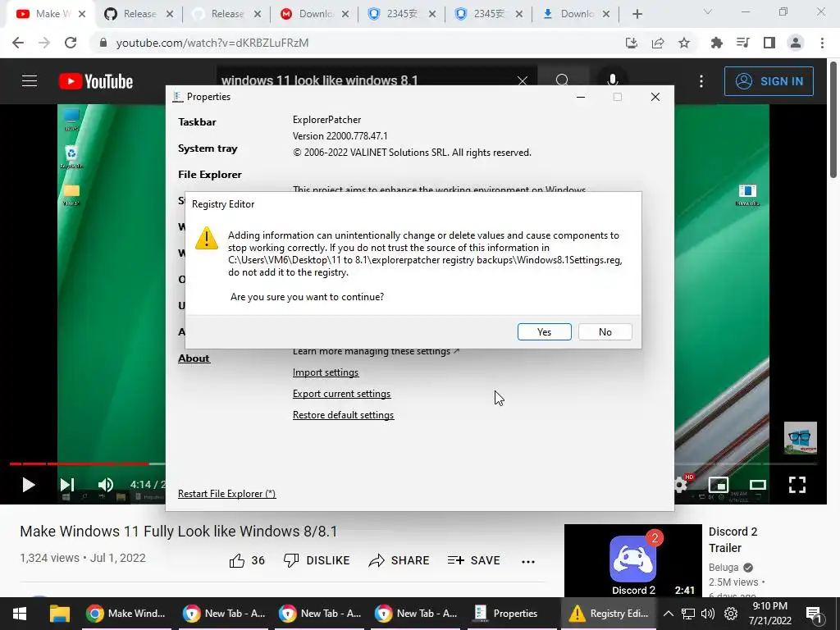The height and width of the screenshot is (630, 840).
Task: Click Restore default settings link
Action: tap(344, 415)
